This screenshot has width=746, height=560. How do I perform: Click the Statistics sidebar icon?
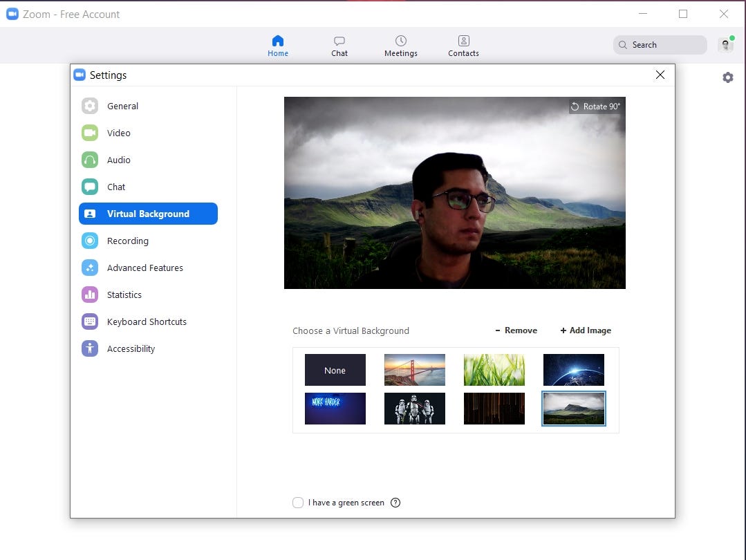point(89,295)
